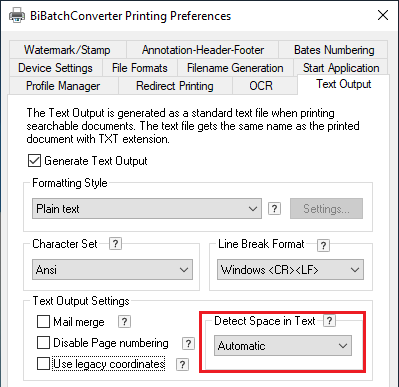The width and height of the screenshot is (399, 387).
Task: Uncheck Generate Text Output
Action: coord(35,161)
